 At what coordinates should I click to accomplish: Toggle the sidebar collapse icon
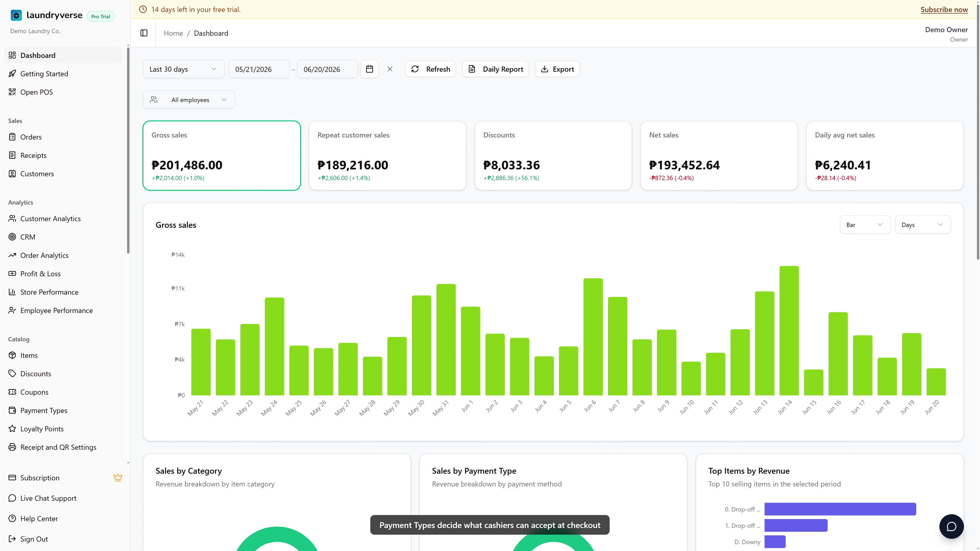(x=144, y=33)
